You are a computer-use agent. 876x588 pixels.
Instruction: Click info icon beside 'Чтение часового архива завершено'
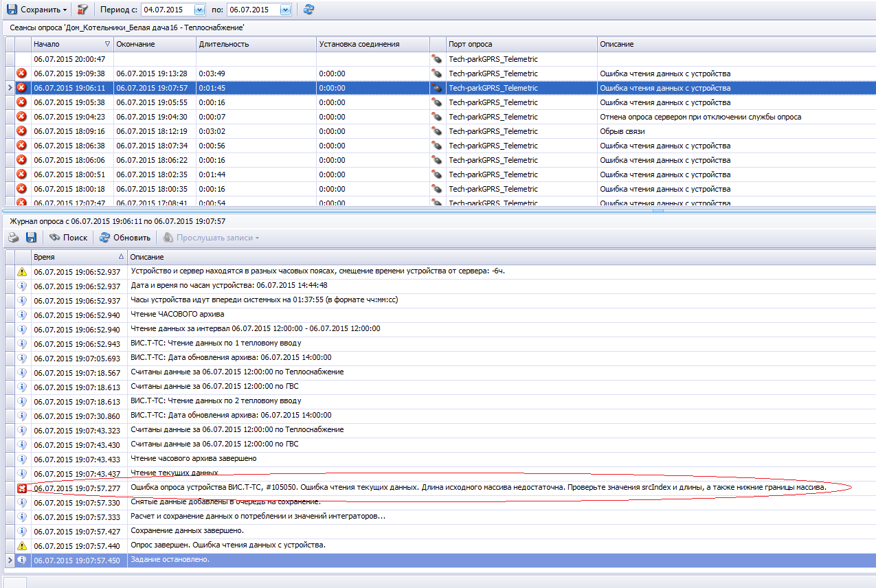pyautogui.click(x=22, y=459)
